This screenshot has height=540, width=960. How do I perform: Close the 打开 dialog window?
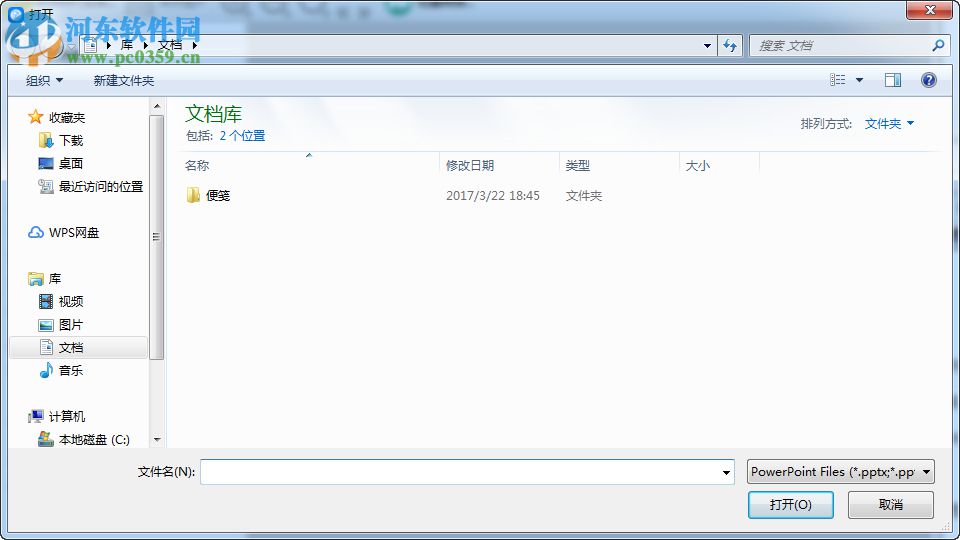929,10
